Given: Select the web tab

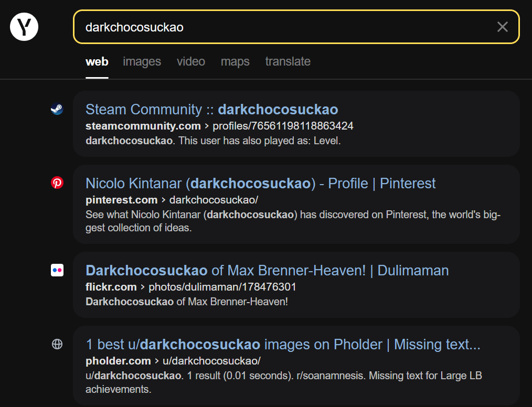Looking at the screenshot, I should click(x=97, y=61).
